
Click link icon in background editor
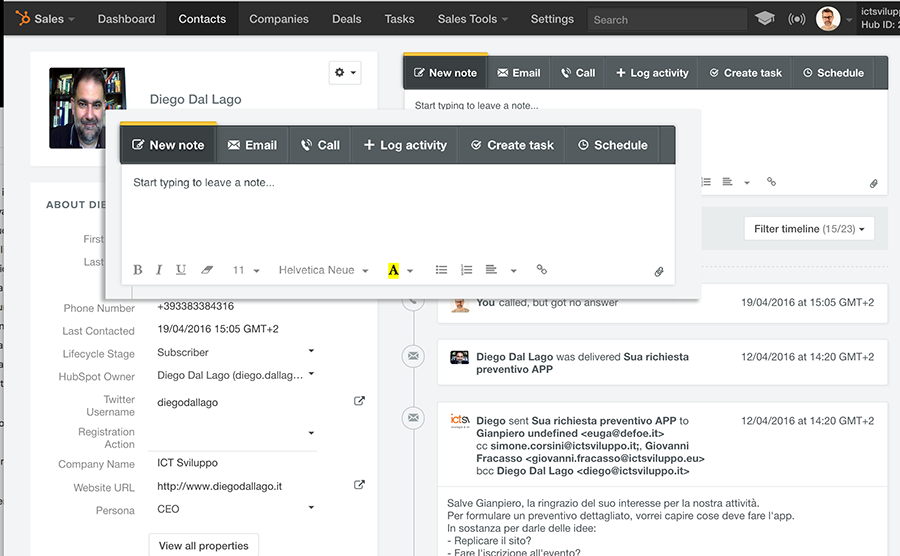click(x=771, y=181)
